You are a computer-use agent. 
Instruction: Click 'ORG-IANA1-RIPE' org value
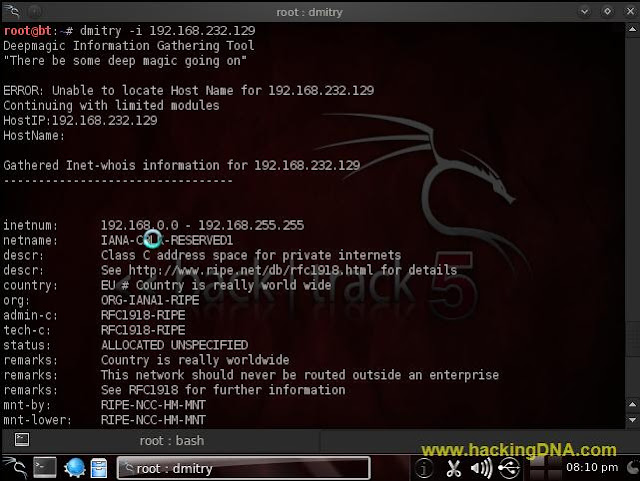(x=150, y=300)
